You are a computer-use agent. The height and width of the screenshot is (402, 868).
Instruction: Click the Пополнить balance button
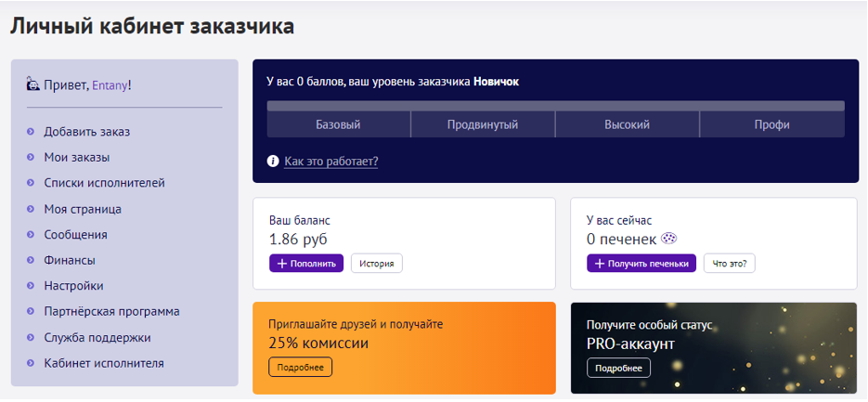click(x=306, y=264)
